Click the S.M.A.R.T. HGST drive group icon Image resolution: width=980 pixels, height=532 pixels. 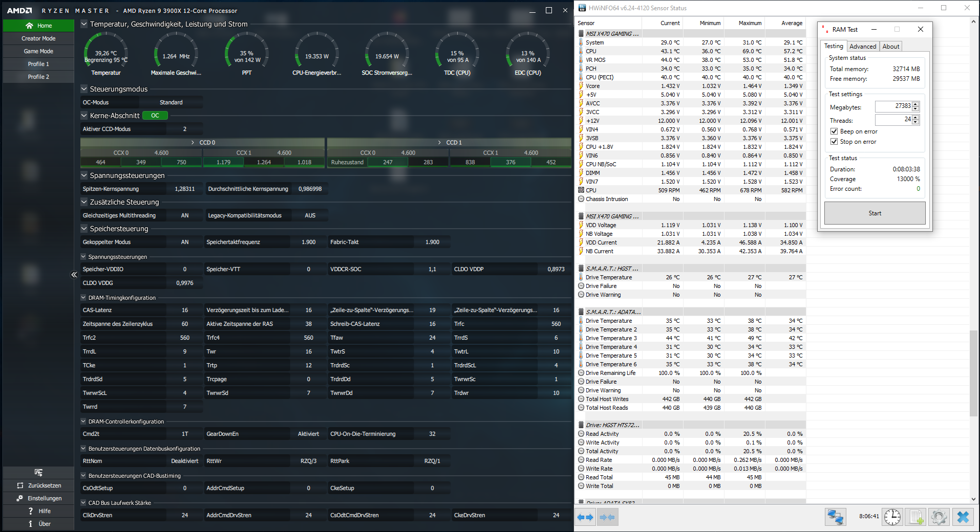point(581,269)
